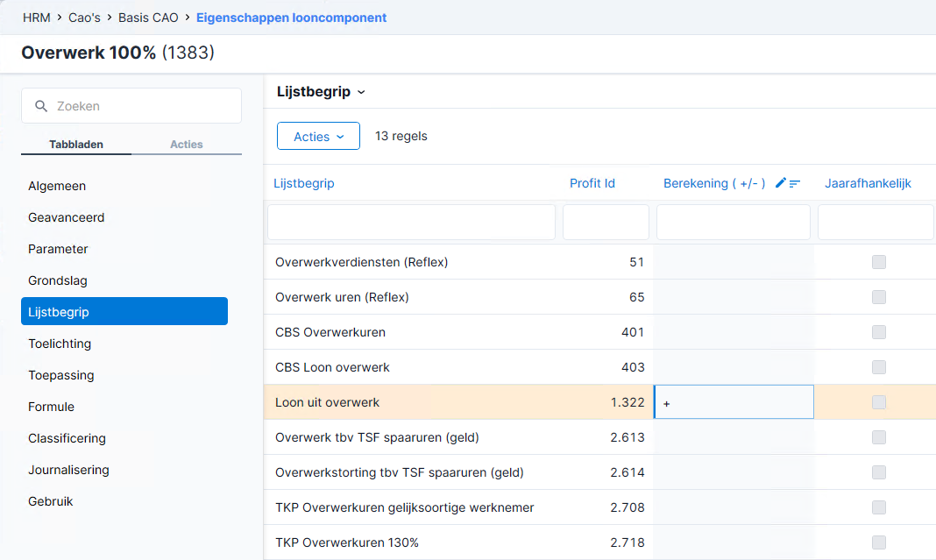This screenshot has height=560, width=936.
Task: Click the Profit Id filter box
Action: click(606, 222)
